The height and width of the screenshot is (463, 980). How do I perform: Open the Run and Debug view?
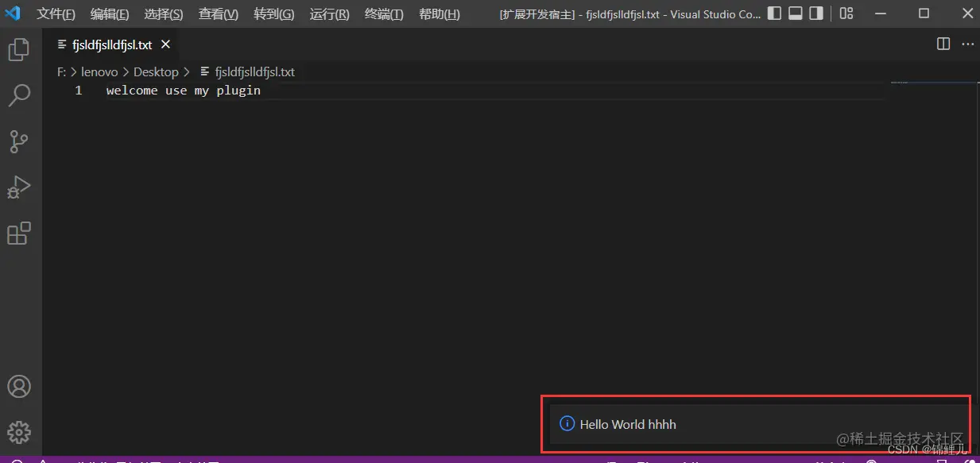(19, 188)
